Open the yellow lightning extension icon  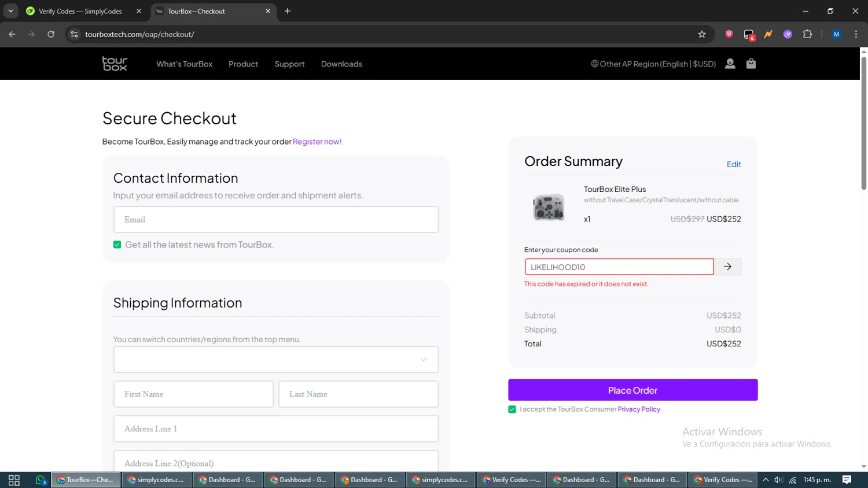(768, 34)
